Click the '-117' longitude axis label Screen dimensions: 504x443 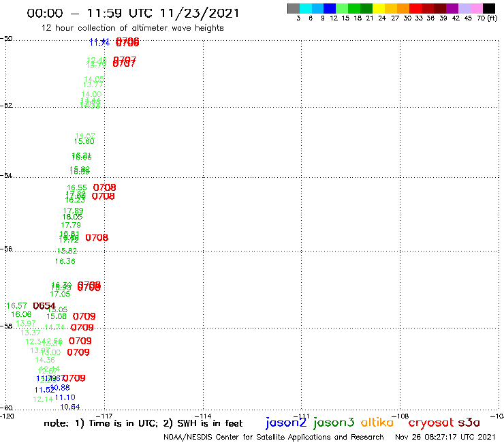(104, 416)
